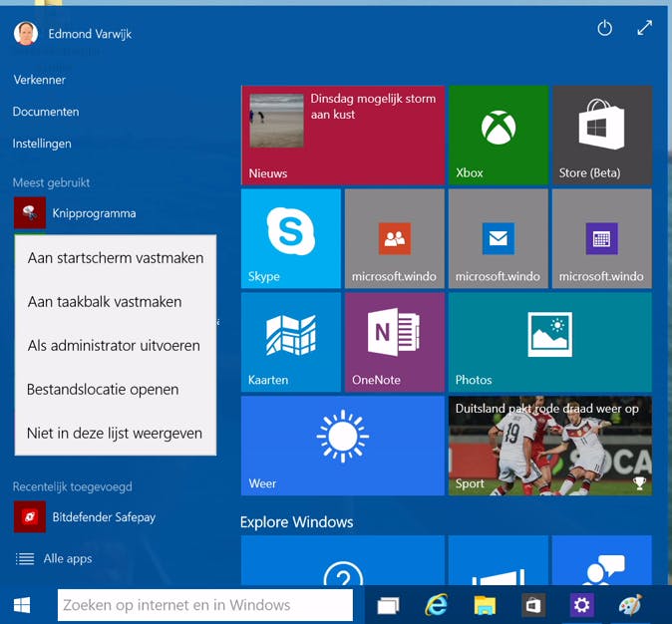This screenshot has width=672, height=624.
Task: Open the Photos tile
Action: tap(550, 343)
